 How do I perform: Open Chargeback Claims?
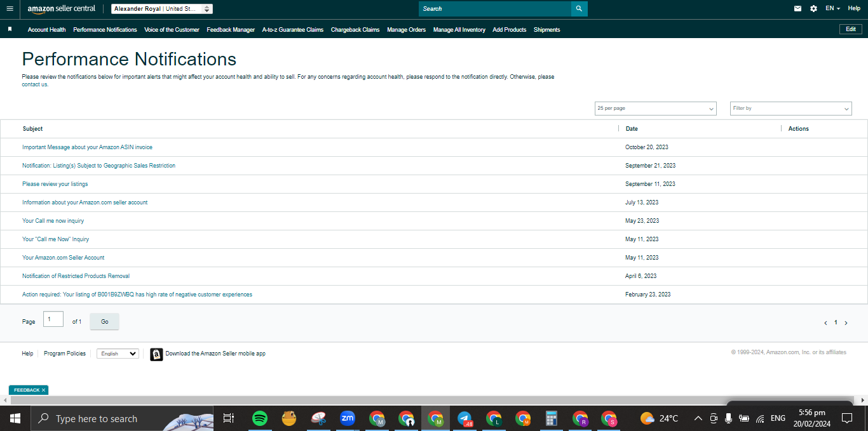355,30
